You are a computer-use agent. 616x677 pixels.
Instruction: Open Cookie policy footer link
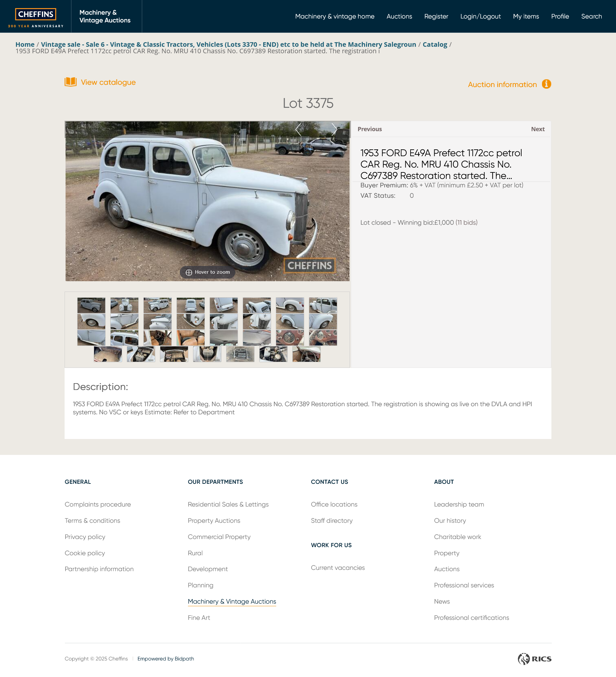(85, 553)
